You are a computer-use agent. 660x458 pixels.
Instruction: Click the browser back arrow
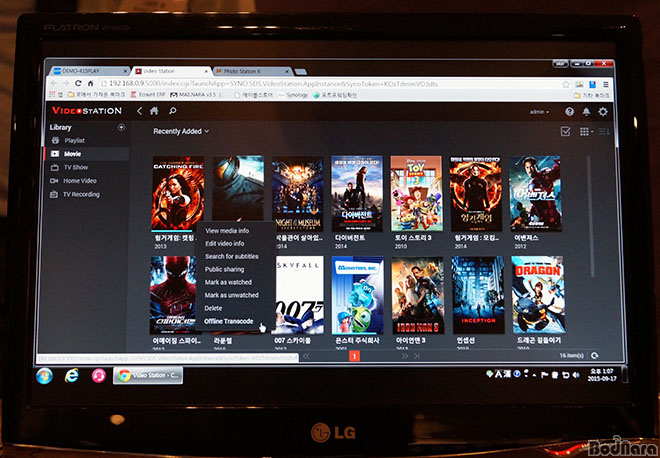(x=53, y=83)
